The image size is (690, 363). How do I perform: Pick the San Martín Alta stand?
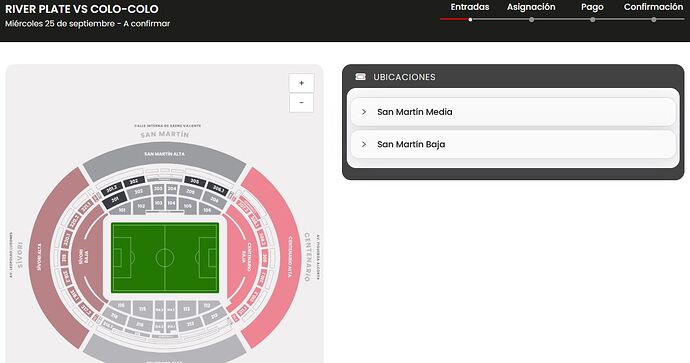tap(164, 158)
